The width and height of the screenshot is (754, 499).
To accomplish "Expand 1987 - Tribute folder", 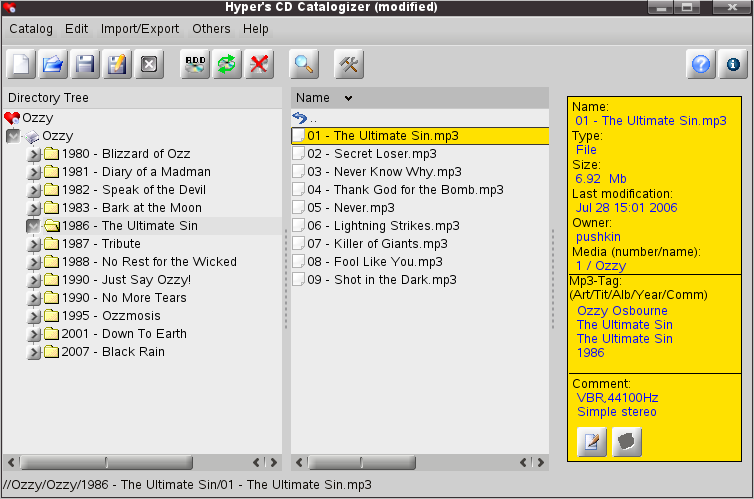I will coord(34,244).
